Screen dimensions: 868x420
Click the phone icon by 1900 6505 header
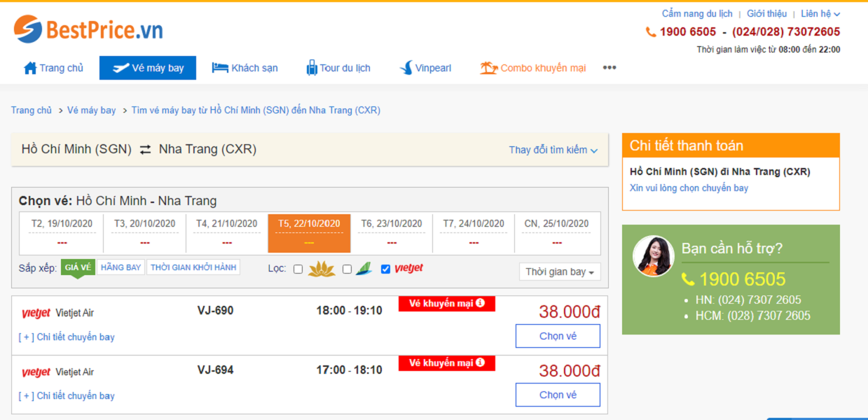651,32
